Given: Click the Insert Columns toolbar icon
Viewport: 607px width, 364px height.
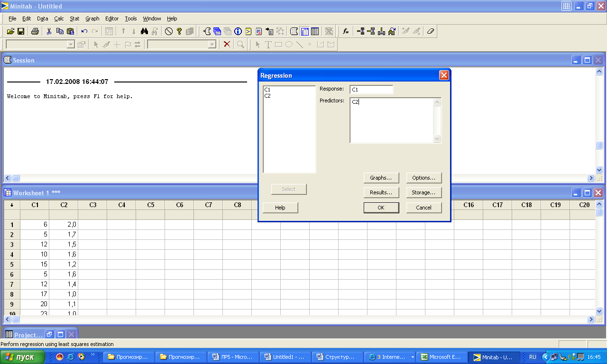Looking at the screenshot, I should click(x=381, y=31).
